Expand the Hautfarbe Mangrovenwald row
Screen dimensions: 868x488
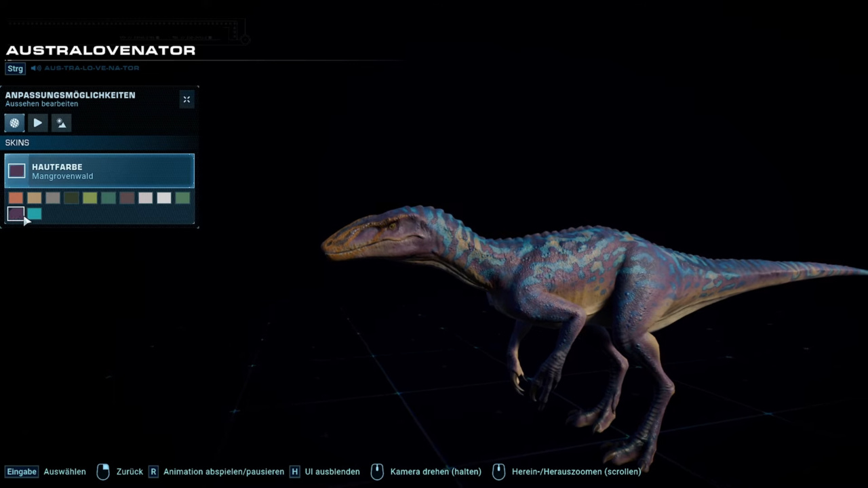pyautogui.click(x=99, y=171)
